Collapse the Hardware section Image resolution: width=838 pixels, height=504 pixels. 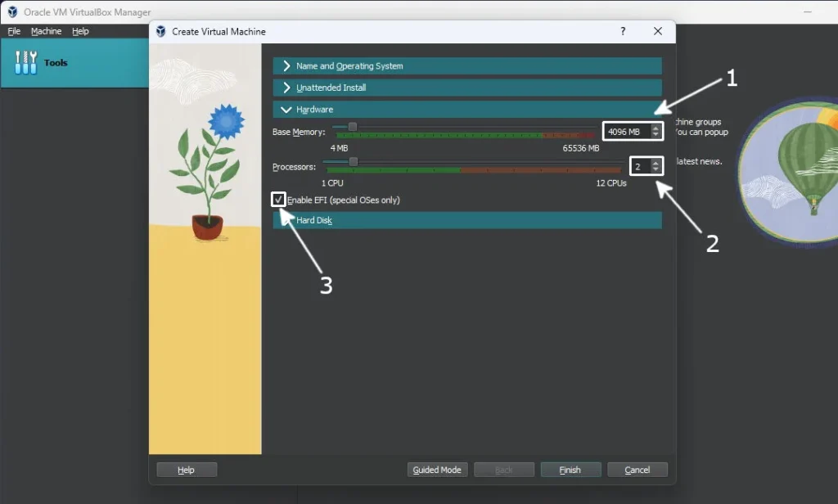(x=467, y=110)
